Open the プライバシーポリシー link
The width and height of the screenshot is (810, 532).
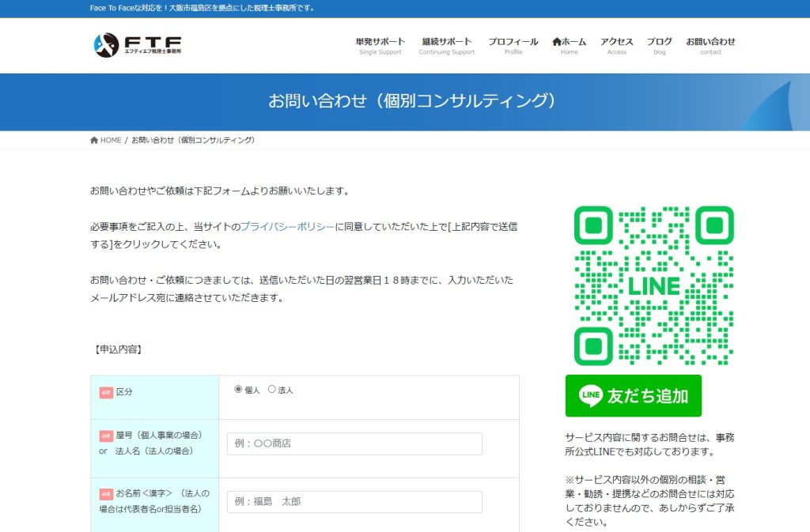[x=288, y=227]
